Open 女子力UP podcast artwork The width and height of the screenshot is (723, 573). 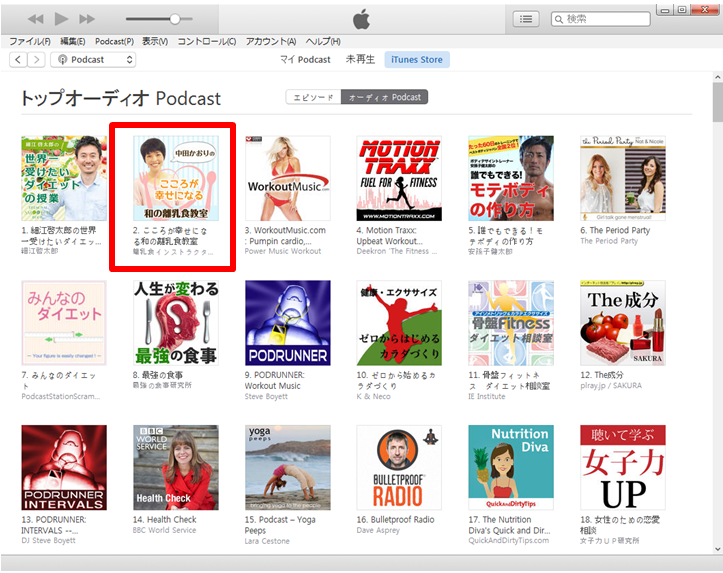623,467
